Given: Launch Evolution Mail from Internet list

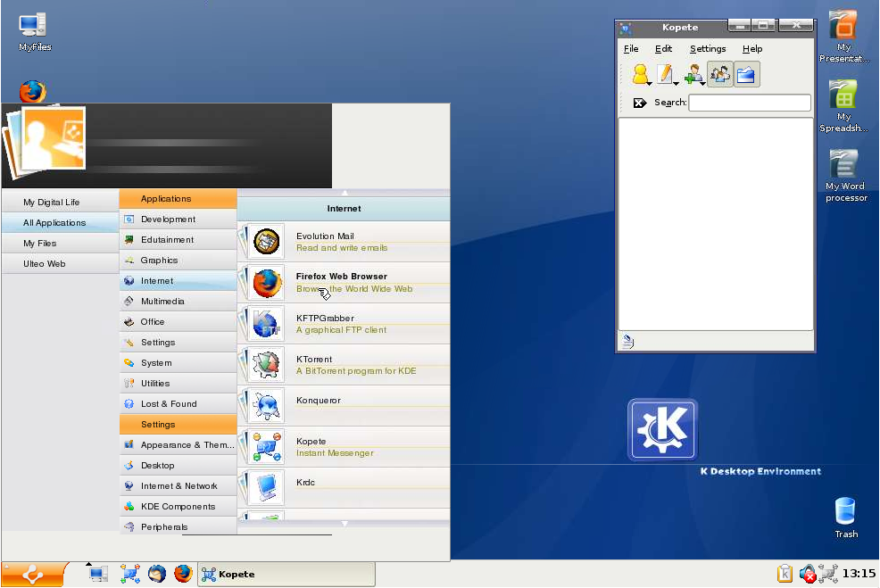Looking at the screenshot, I should pyautogui.click(x=344, y=242).
